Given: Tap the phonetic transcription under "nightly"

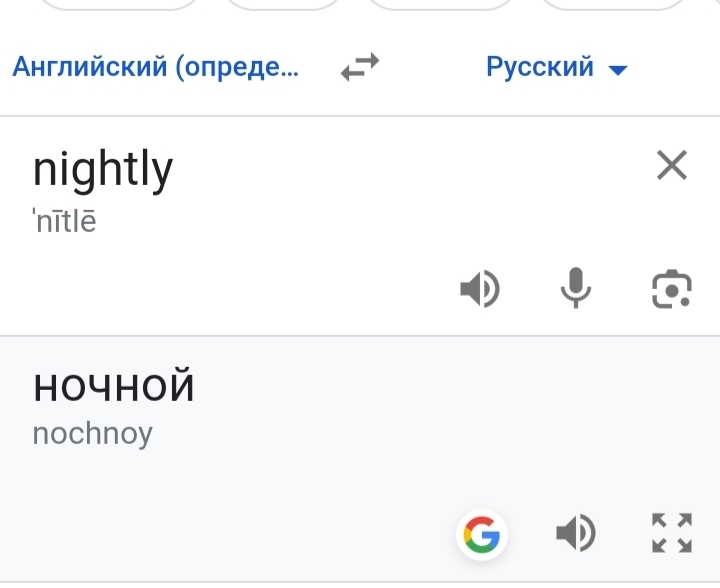Looking at the screenshot, I should coord(65,222).
